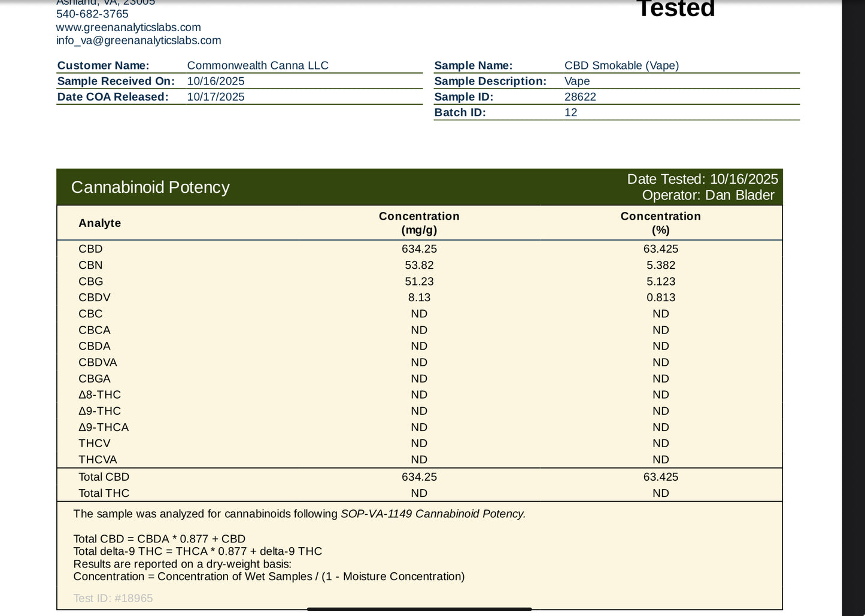Tap the home indicator bar at bottom

click(x=419, y=609)
